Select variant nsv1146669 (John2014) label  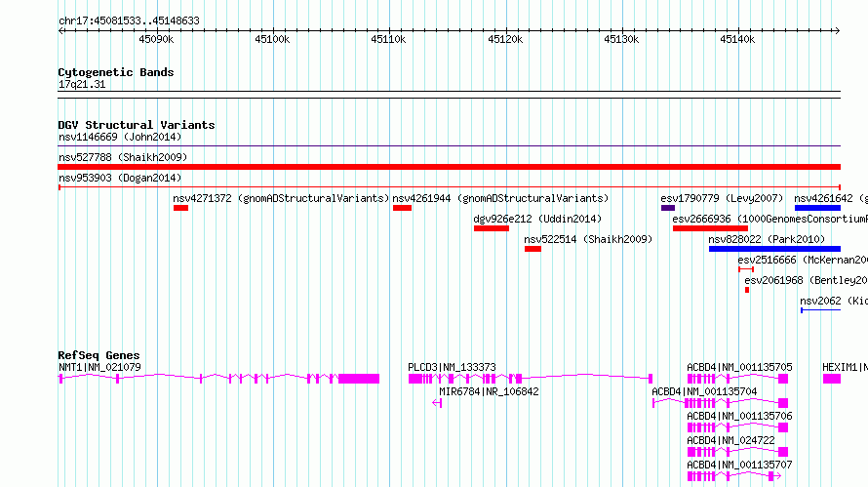tap(120, 137)
